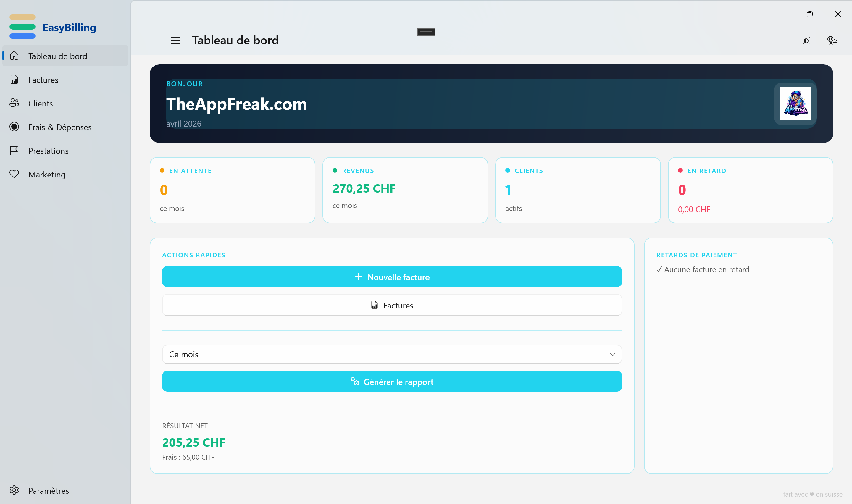Click the REVENUS stat card

point(405,190)
